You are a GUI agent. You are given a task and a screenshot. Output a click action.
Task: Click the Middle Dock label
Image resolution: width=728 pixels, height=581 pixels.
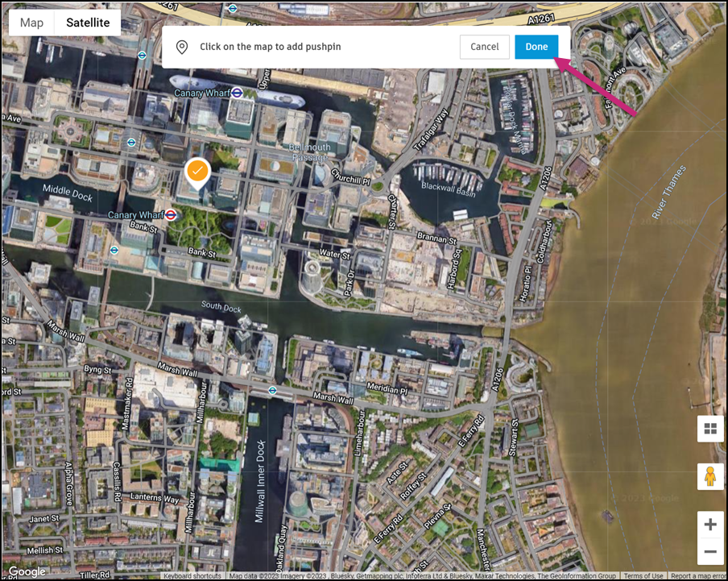coord(68,193)
